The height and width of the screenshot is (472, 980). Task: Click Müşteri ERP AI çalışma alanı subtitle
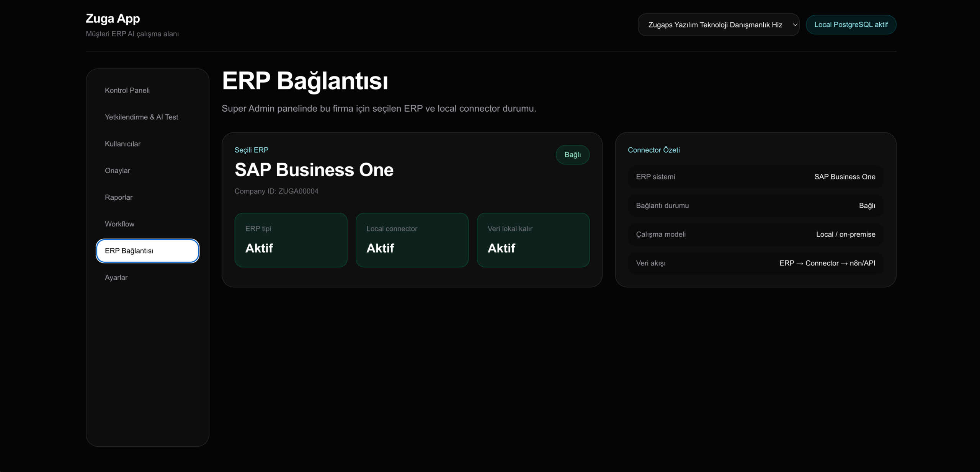(132, 34)
